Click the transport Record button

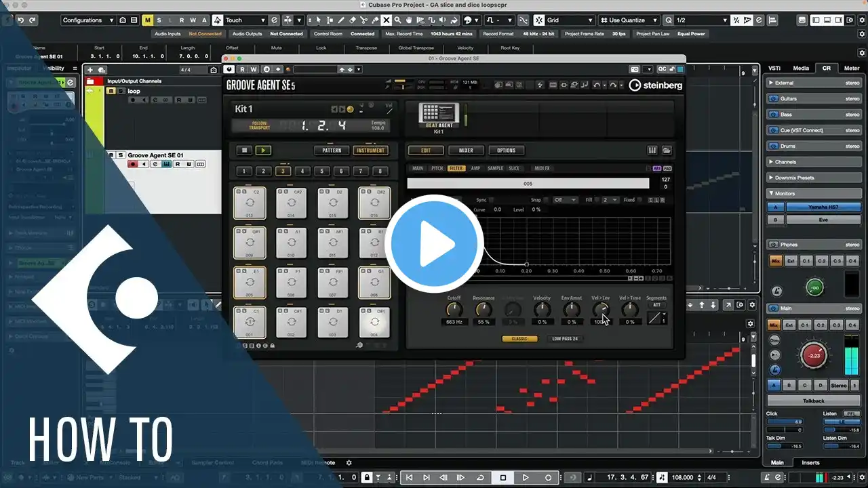click(548, 478)
